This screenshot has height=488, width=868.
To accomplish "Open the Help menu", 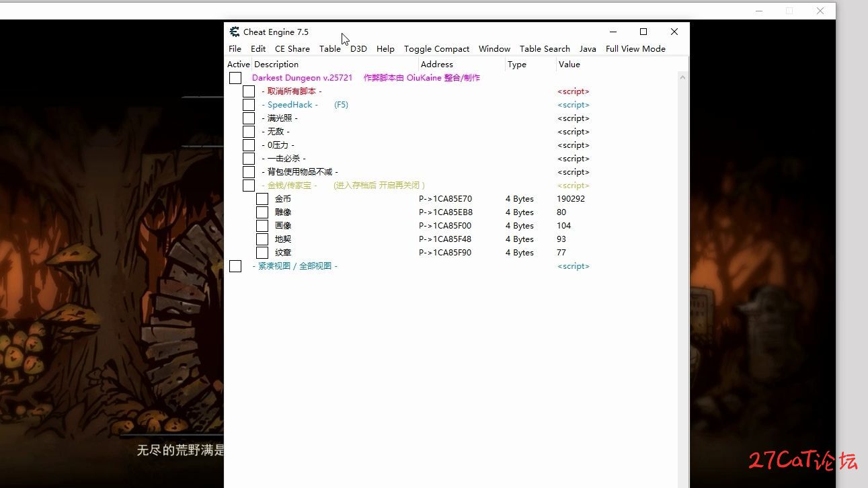I will [x=385, y=48].
